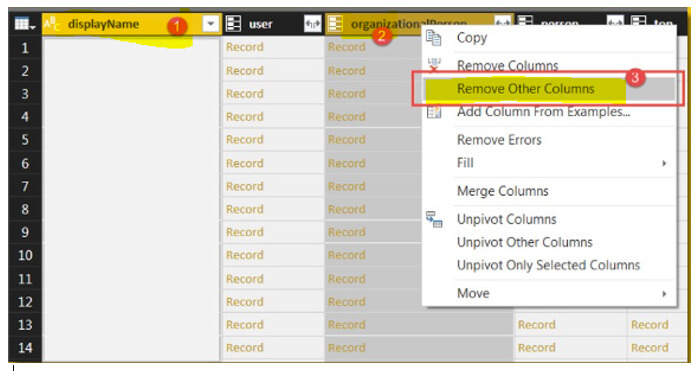Image resolution: width=699 pixels, height=371 pixels.
Task: Select the displayName column header
Action: click(132, 24)
